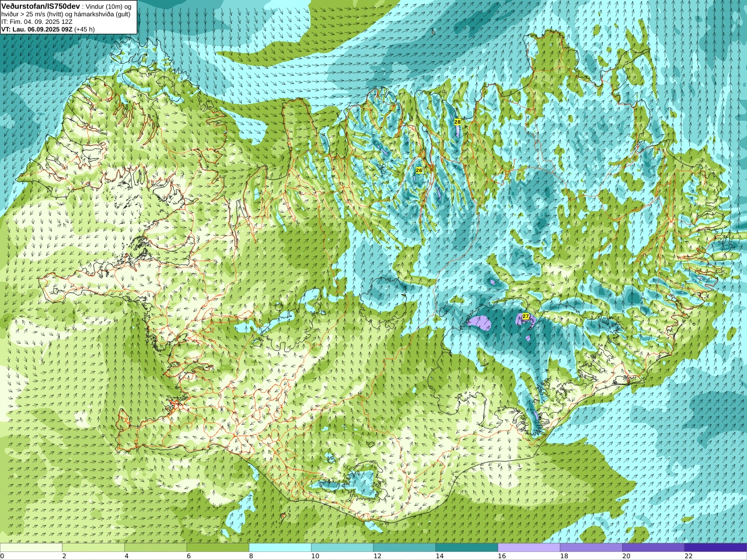The image size is (747, 560).
Task: Click the Veðurstofan/IS750dev title text
Action: tap(41, 6)
